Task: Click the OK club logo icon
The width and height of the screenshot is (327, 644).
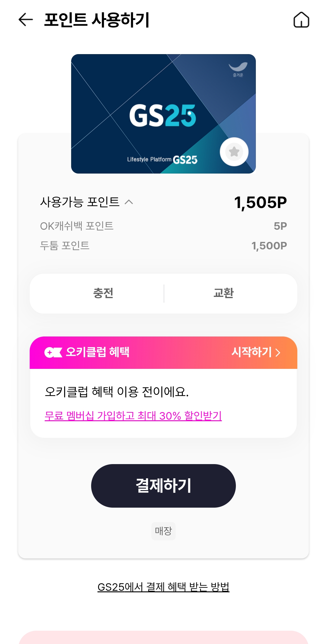Action: click(x=53, y=352)
